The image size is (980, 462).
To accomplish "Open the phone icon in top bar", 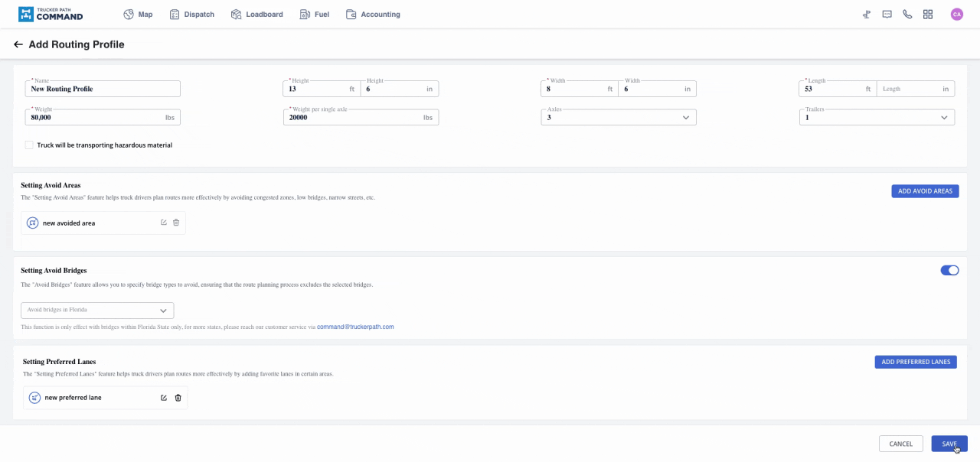I will click(x=907, y=15).
